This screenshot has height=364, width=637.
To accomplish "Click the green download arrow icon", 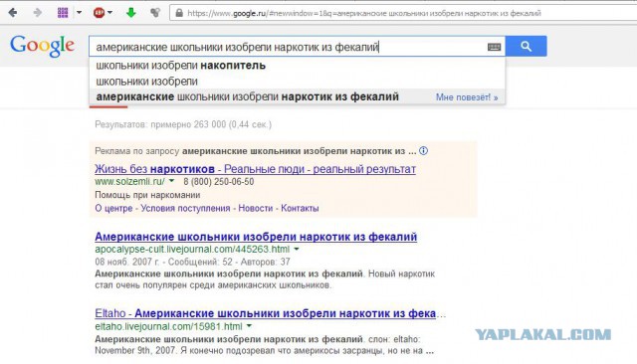I will [x=130, y=13].
